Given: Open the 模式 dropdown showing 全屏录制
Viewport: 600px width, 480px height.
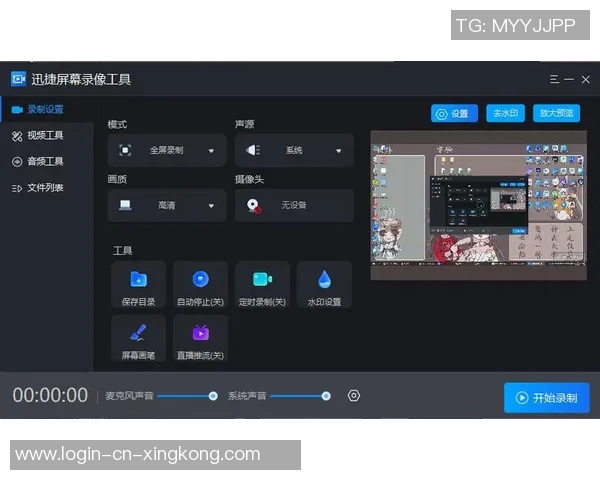Looking at the screenshot, I should click(167, 150).
